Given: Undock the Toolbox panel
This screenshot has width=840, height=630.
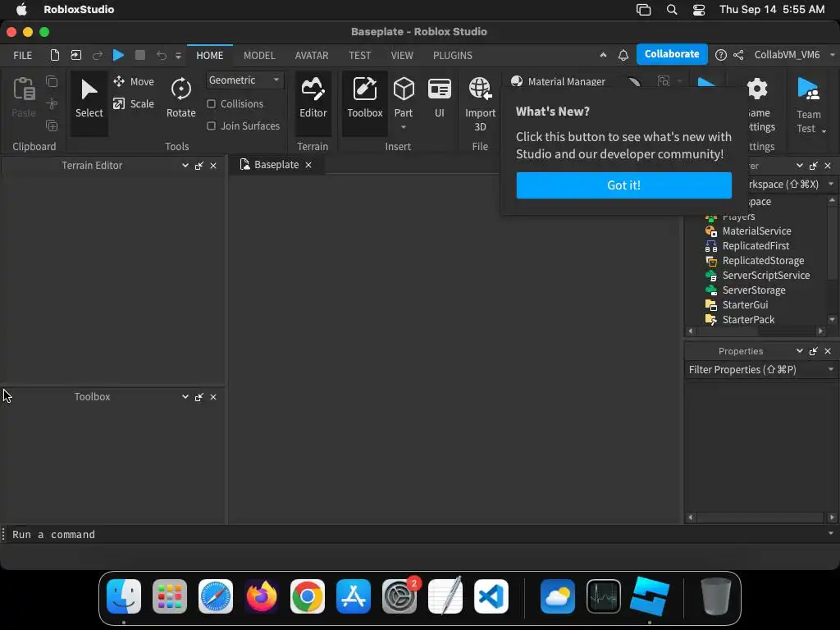Looking at the screenshot, I should coord(199,397).
